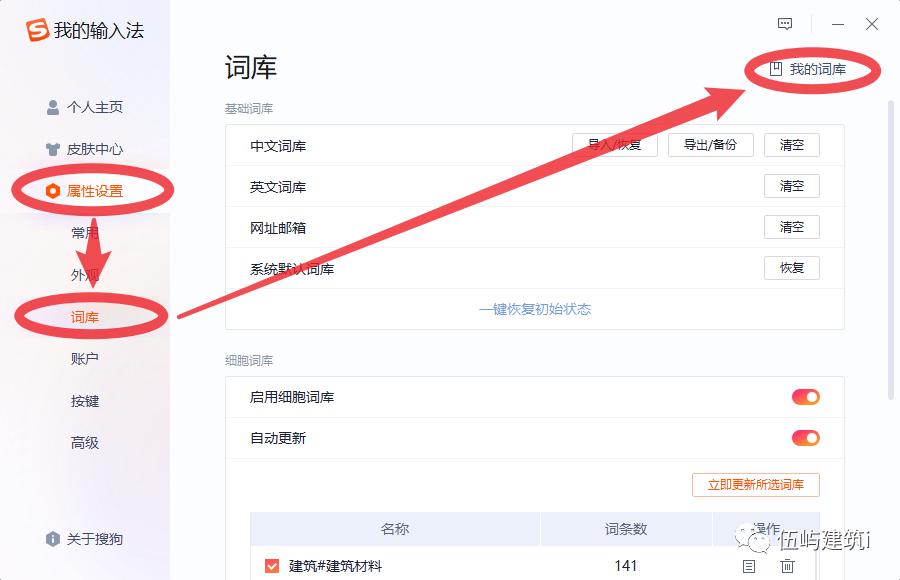The height and width of the screenshot is (580, 900).
Task: Clear the 中文词库 with 清空
Action: pyautogui.click(x=792, y=145)
